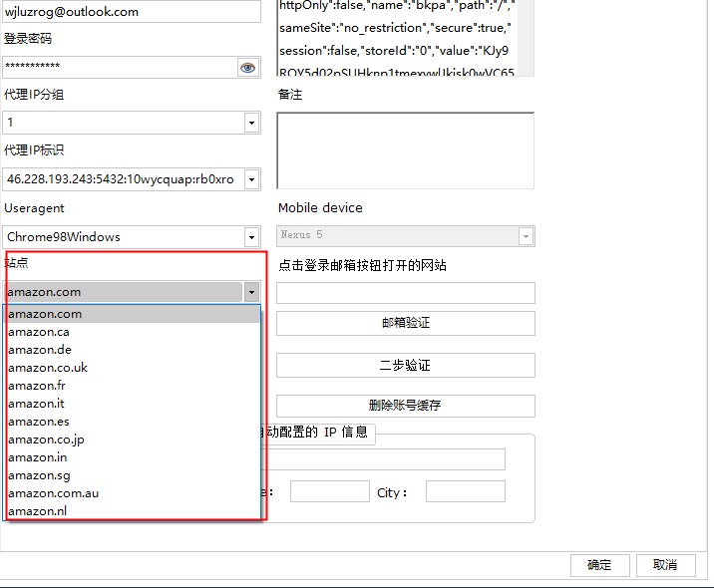Collapse the 站点 site dropdown arrow

click(x=252, y=292)
